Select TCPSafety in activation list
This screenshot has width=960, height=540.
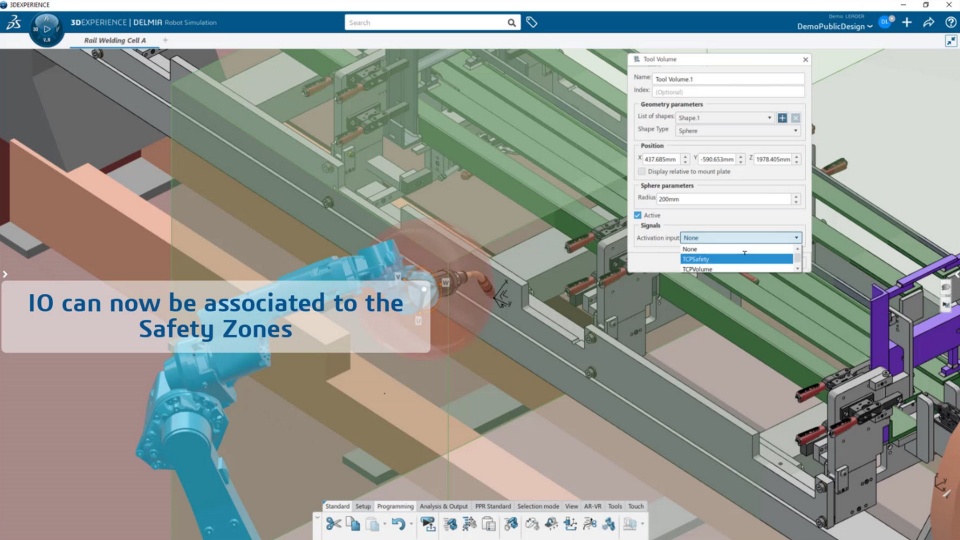737,259
